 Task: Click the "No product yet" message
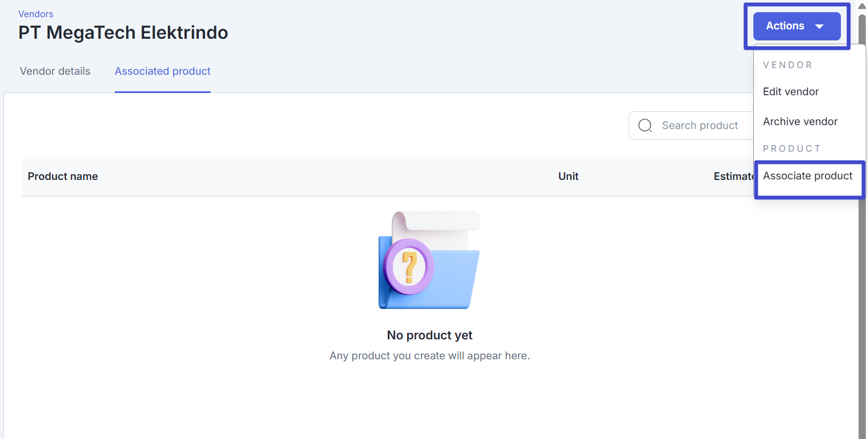point(429,335)
